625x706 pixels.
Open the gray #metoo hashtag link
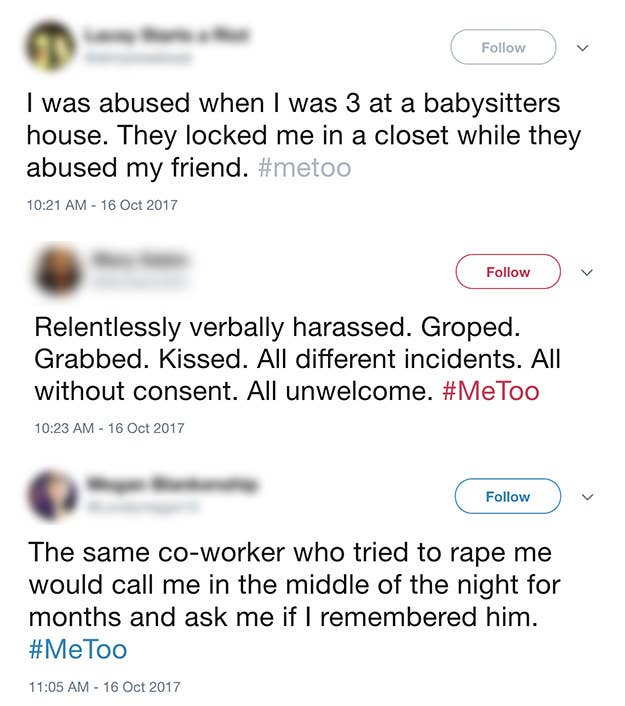[304, 168]
